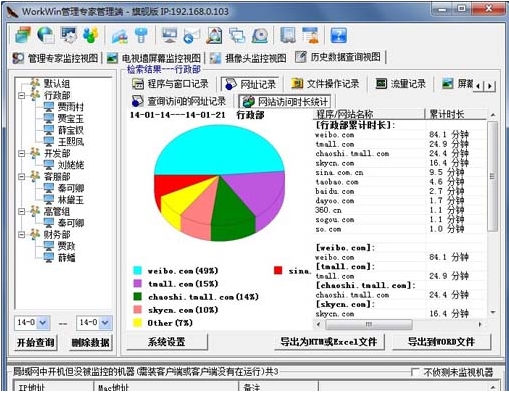Click the network shared folder toolbar icon
The height and width of the screenshot is (393, 509).
(x=120, y=36)
